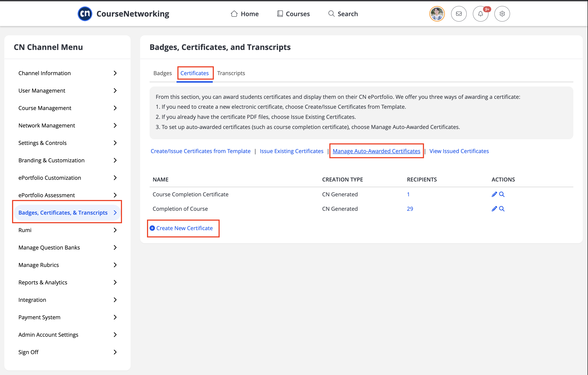The height and width of the screenshot is (375, 588).
Task: Open Search in top navigation
Action: click(x=343, y=14)
